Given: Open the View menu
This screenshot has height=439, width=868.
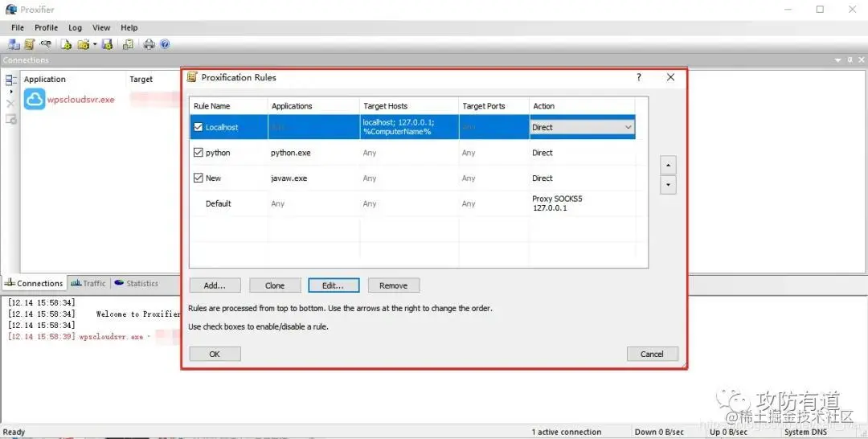Looking at the screenshot, I should click(x=101, y=27).
